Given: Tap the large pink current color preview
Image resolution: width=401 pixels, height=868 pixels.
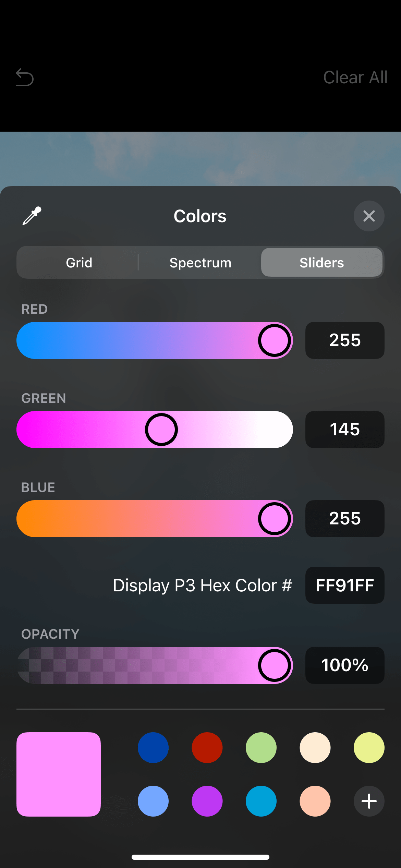Looking at the screenshot, I should 59,774.
